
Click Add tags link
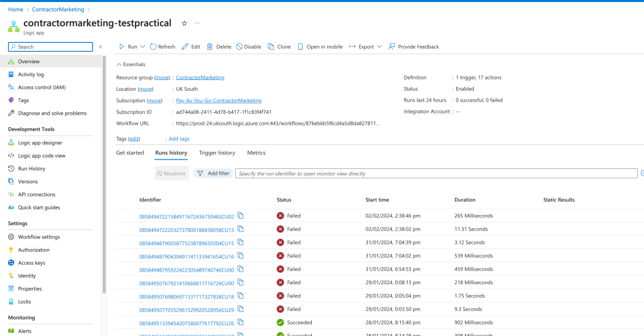point(179,139)
